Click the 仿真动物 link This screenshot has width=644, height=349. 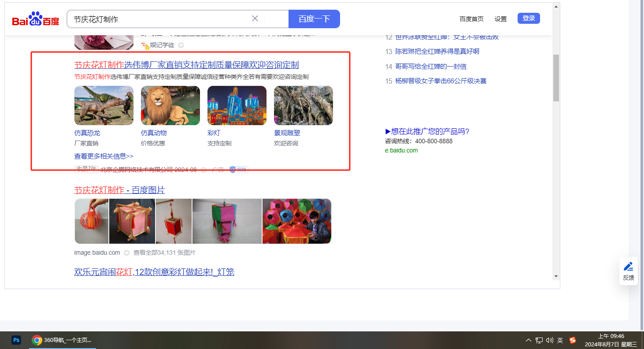pyautogui.click(x=154, y=133)
